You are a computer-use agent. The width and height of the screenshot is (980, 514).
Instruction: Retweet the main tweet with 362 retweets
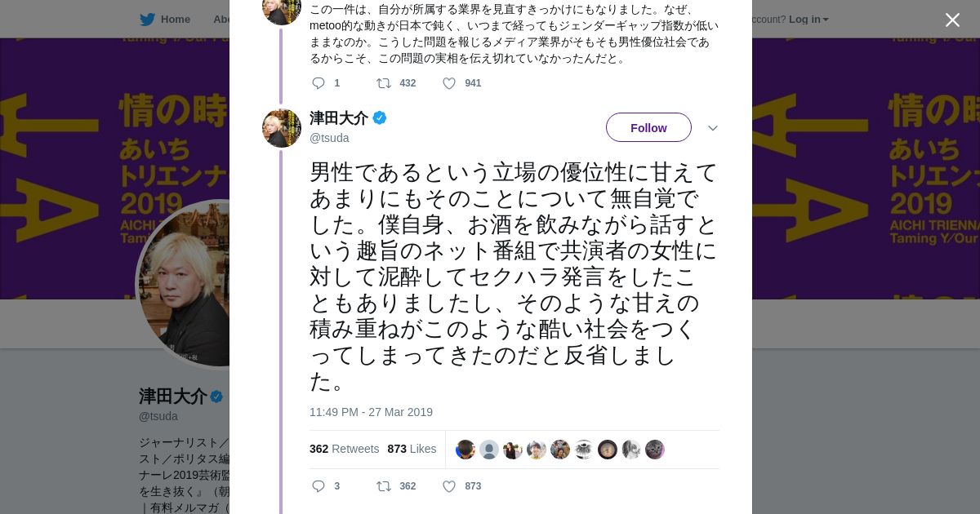(x=383, y=486)
